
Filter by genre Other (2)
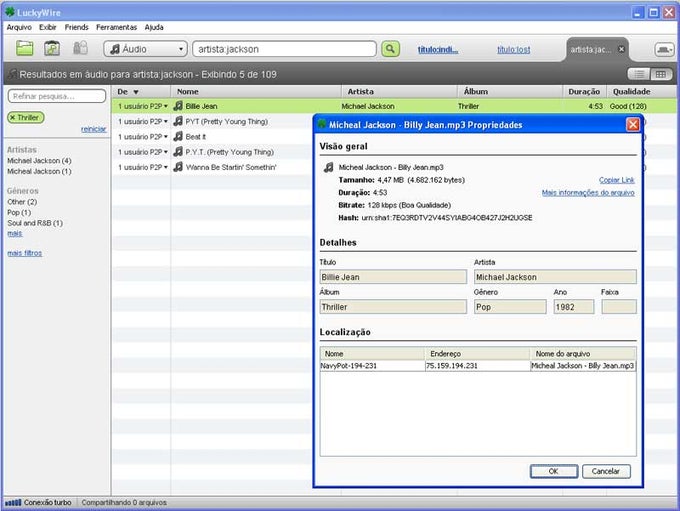point(22,202)
